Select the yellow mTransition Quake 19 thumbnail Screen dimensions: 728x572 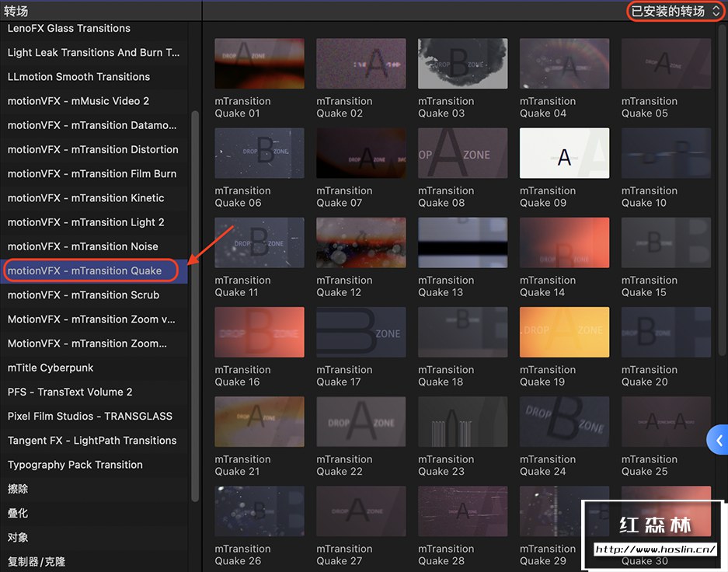click(x=565, y=333)
